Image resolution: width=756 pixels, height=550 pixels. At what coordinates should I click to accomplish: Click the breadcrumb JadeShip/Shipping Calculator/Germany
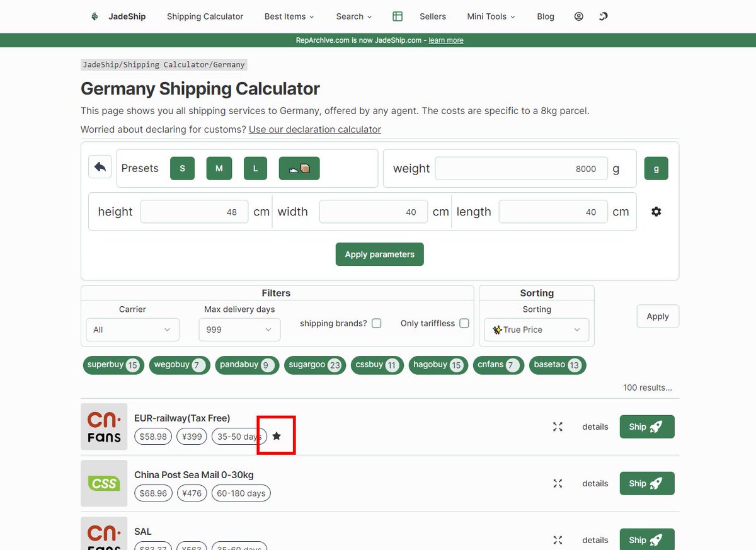(164, 64)
